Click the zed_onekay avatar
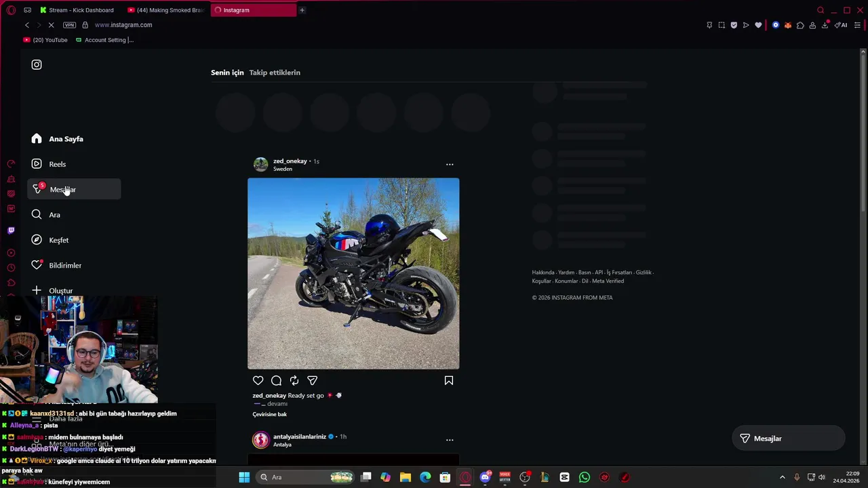Screen dimensions: 868x488 (x=260, y=165)
